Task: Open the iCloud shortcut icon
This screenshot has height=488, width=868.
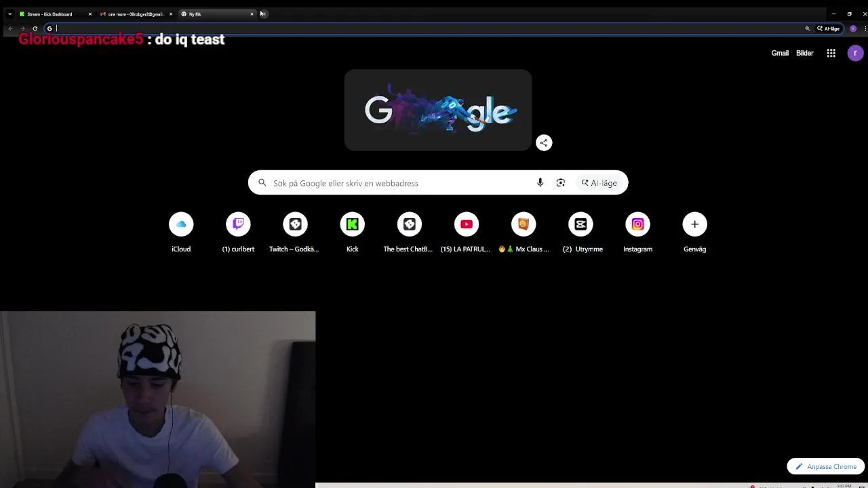Action: pyautogui.click(x=181, y=224)
